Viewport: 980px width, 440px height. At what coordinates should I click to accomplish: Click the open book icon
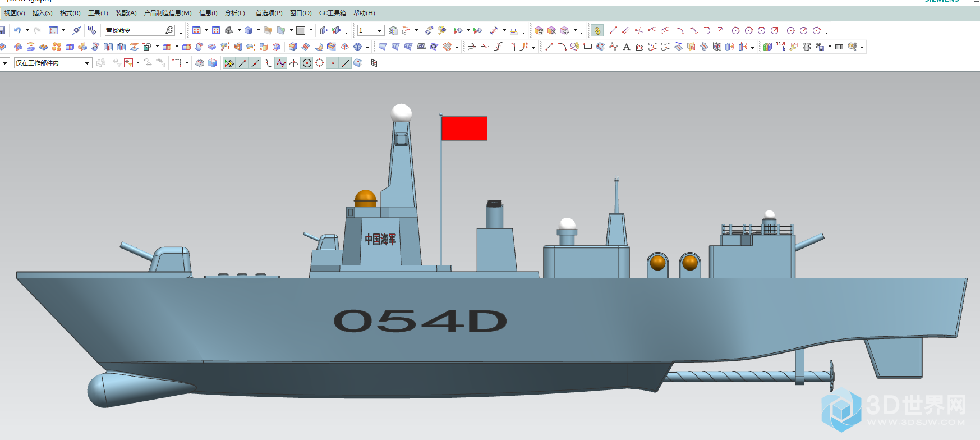pos(108,47)
